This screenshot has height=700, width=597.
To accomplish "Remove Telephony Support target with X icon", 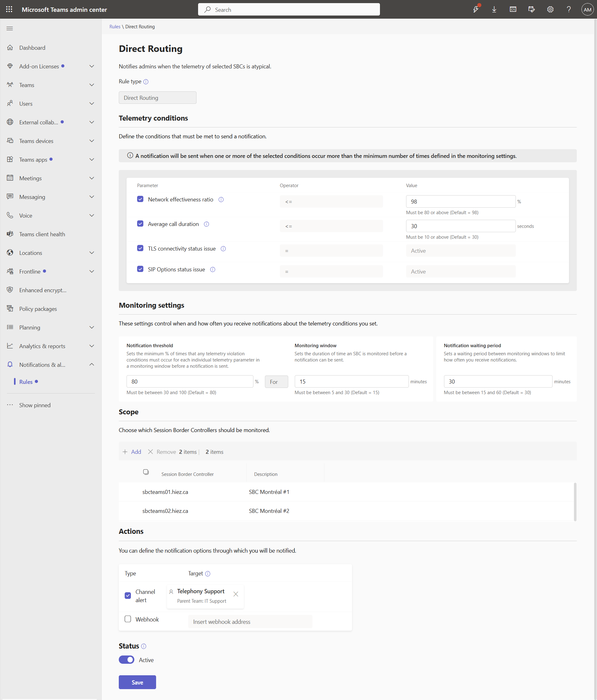I will coord(235,594).
